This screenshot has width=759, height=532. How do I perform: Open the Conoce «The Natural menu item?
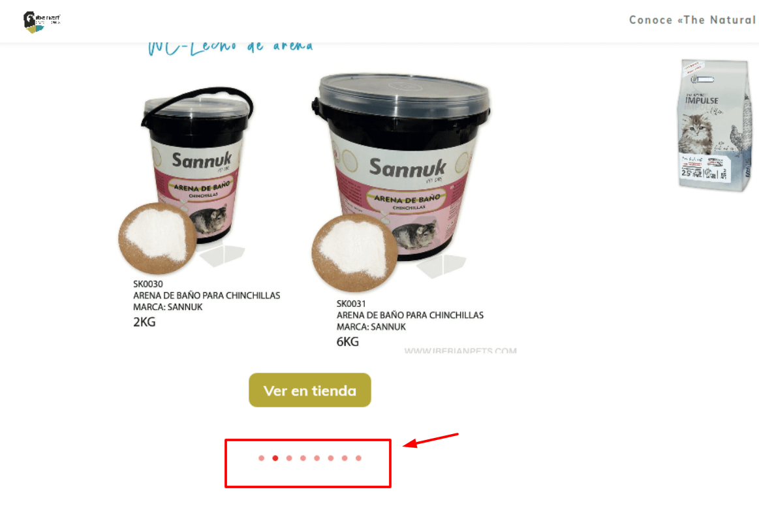click(693, 20)
